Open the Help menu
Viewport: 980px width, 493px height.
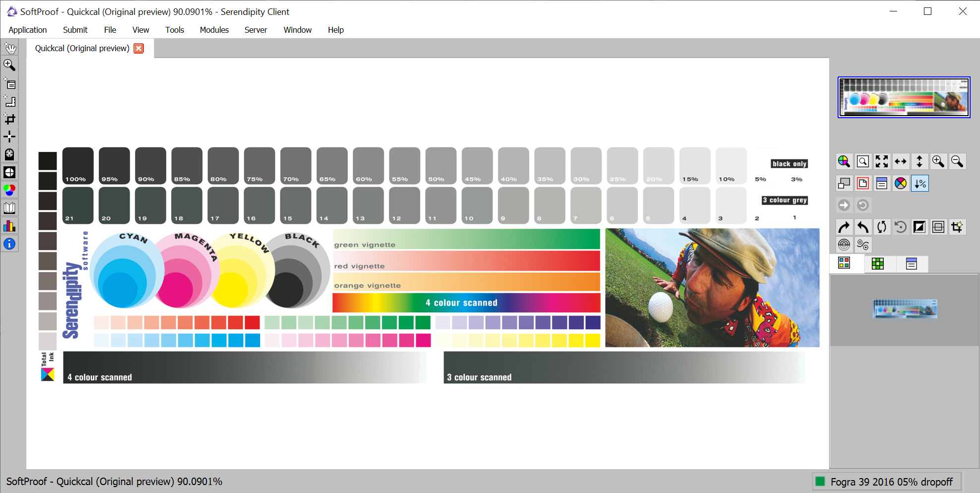click(x=336, y=30)
